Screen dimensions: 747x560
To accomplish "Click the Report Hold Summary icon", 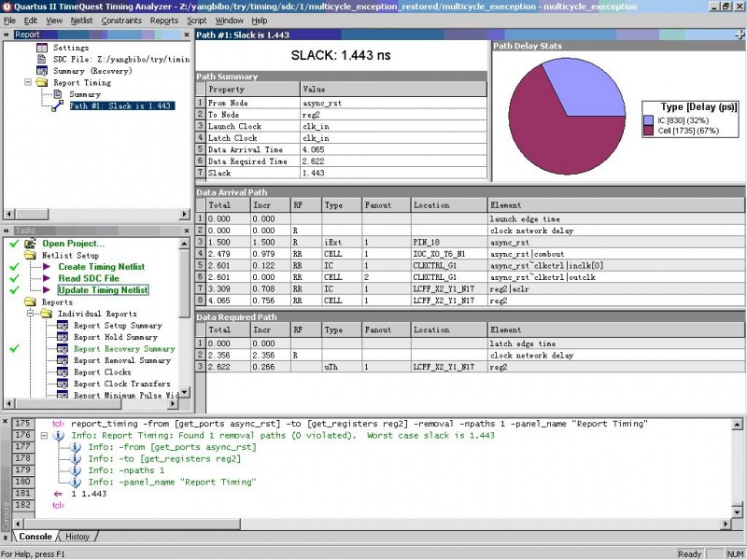I will click(x=63, y=337).
